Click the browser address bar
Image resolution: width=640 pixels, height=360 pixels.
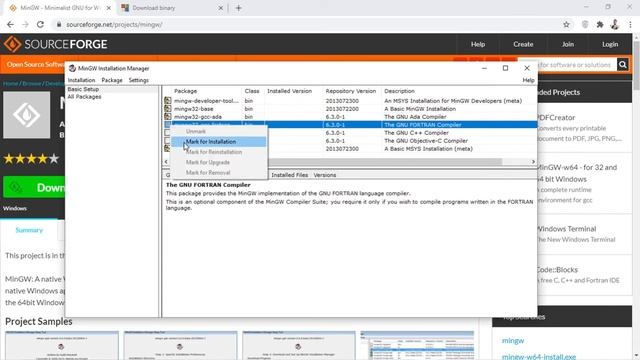click(310, 24)
